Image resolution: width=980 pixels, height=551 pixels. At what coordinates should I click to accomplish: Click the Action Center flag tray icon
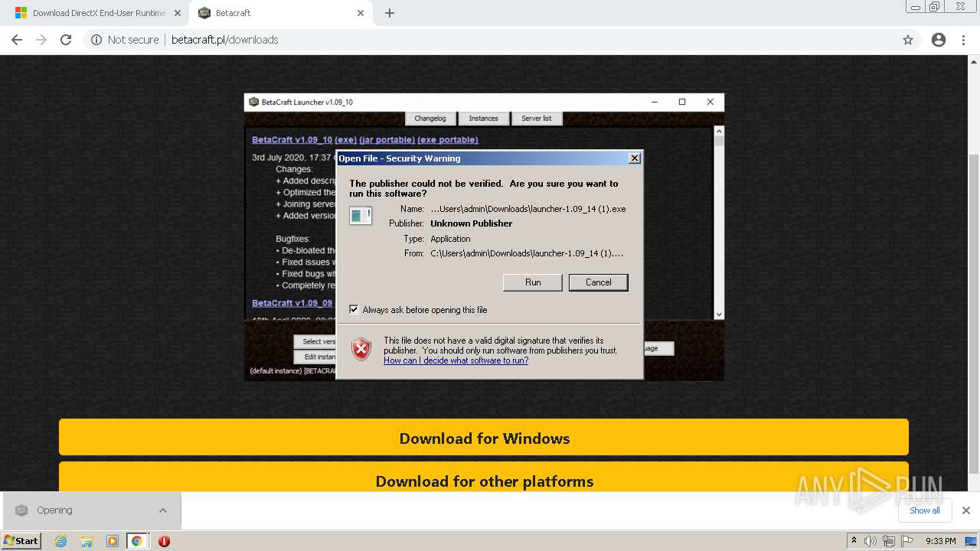click(x=906, y=541)
